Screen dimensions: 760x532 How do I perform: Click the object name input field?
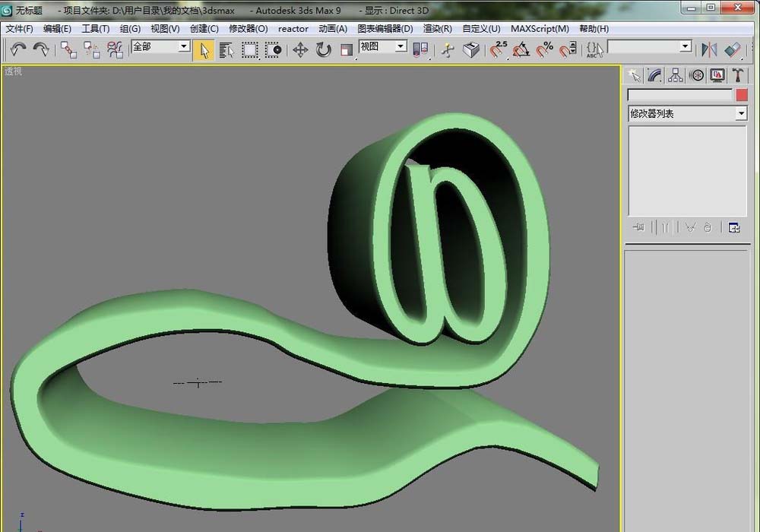coord(679,95)
